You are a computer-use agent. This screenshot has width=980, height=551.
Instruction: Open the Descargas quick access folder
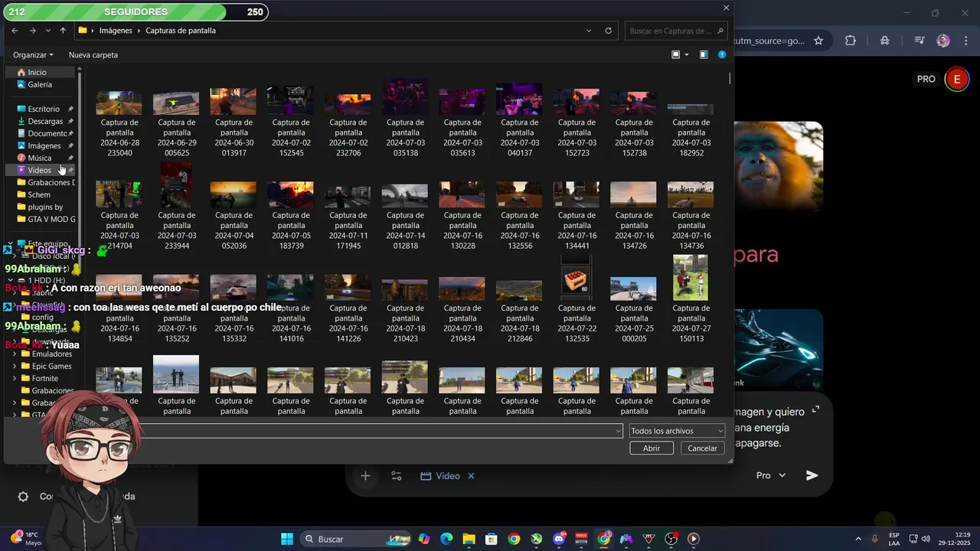[x=45, y=121]
